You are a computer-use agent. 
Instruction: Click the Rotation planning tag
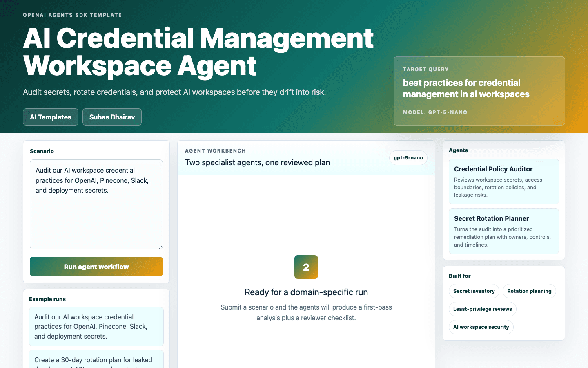529,291
